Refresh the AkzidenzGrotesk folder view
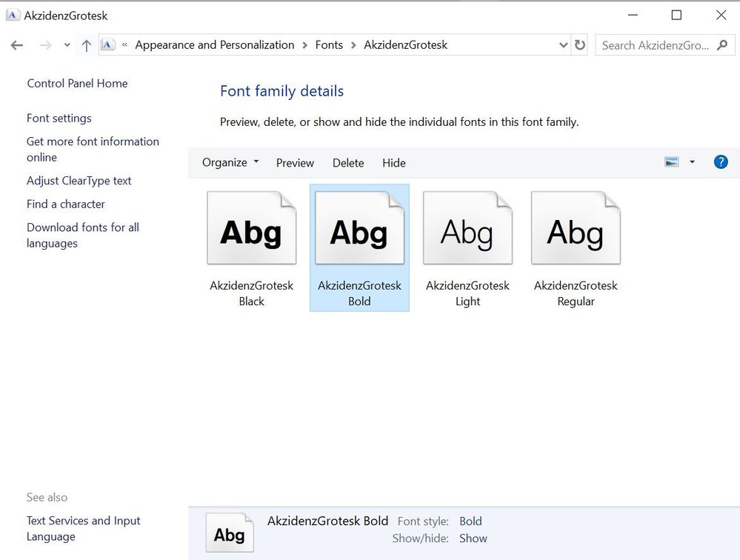Screen dimensions: 740x560 tap(579, 45)
